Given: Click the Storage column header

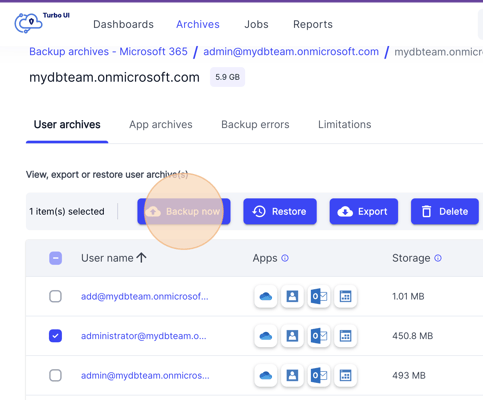Looking at the screenshot, I should pos(411,258).
